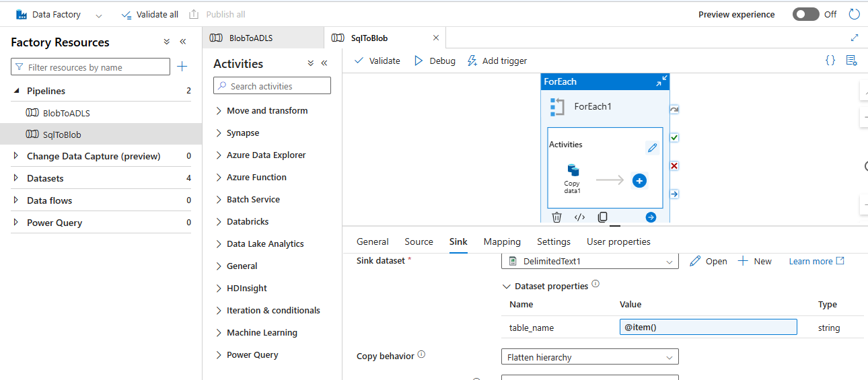Edit ForEach activities with pencil icon
868x380 pixels.
[651, 148]
